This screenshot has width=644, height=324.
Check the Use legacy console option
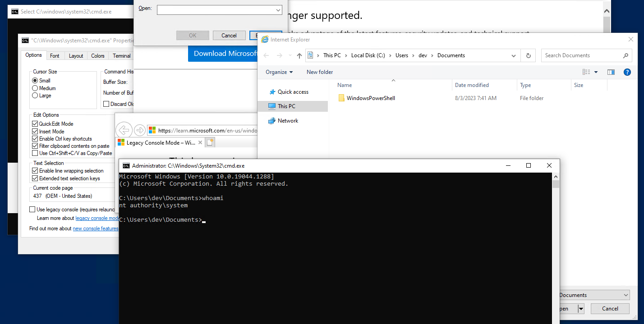[32, 210]
